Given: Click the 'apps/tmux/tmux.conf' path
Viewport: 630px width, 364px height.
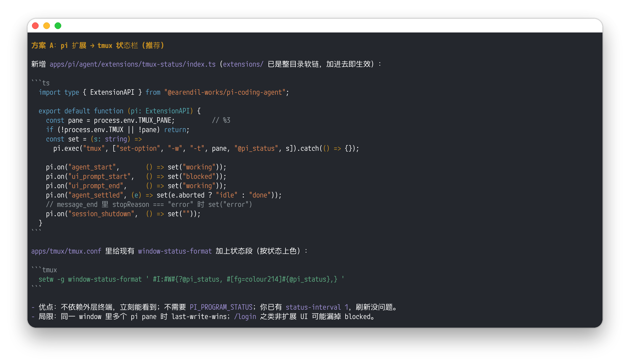Looking at the screenshot, I should pyautogui.click(x=66, y=251).
